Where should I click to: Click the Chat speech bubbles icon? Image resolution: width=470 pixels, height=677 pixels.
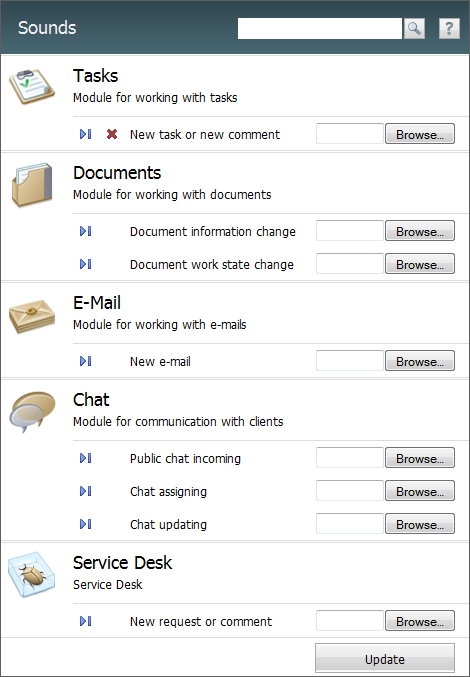click(32, 412)
